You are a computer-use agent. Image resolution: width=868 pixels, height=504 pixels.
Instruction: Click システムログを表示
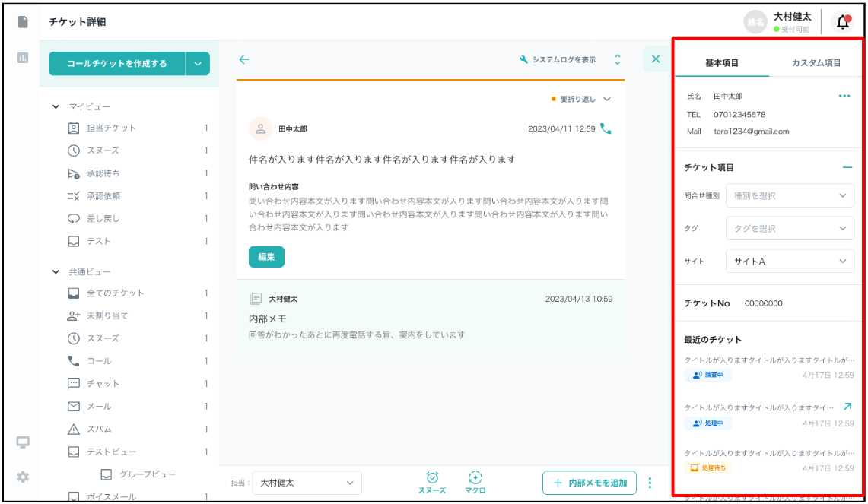click(558, 59)
